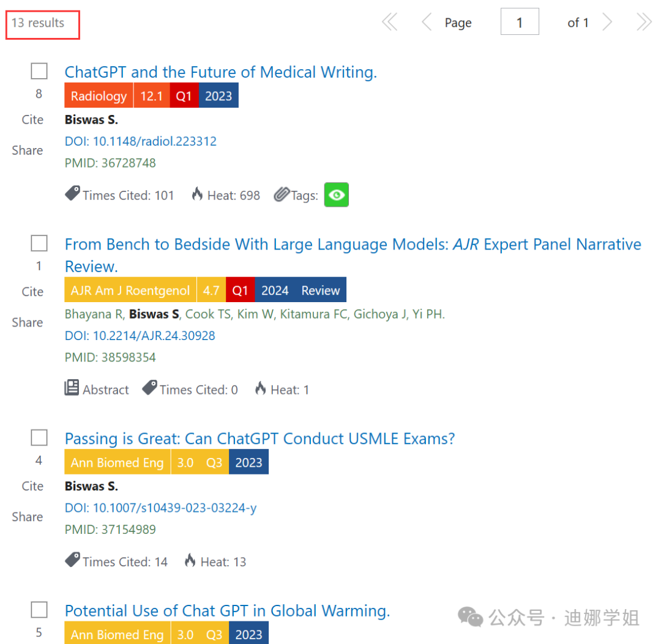661x644 pixels.
Task: Click Cite for From Bench to Bedside article
Action: click(x=32, y=292)
